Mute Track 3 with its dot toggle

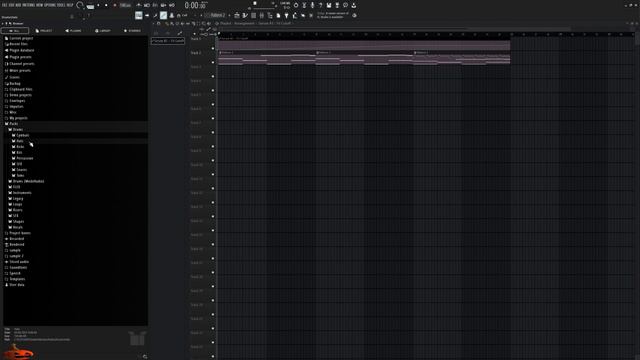click(x=213, y=76)
